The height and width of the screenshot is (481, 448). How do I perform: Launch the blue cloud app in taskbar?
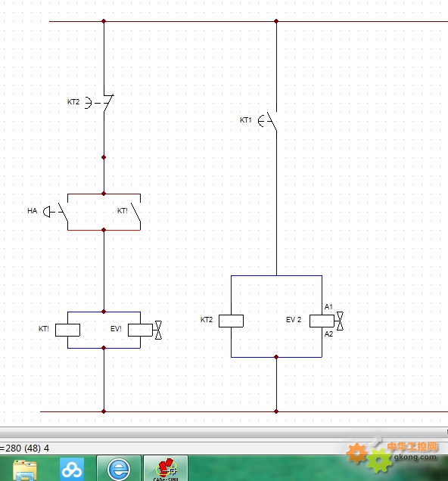click(x=72, y=470)
